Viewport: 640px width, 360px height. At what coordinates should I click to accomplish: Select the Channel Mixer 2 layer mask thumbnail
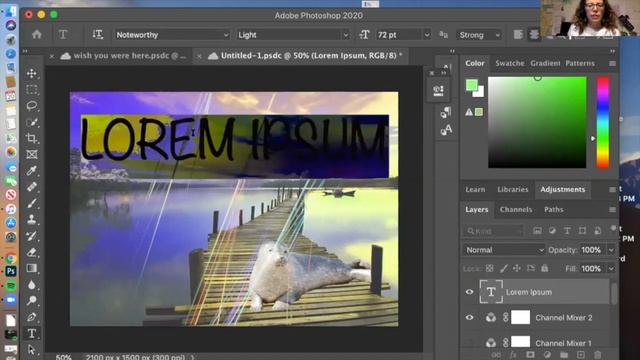(520, 317)
